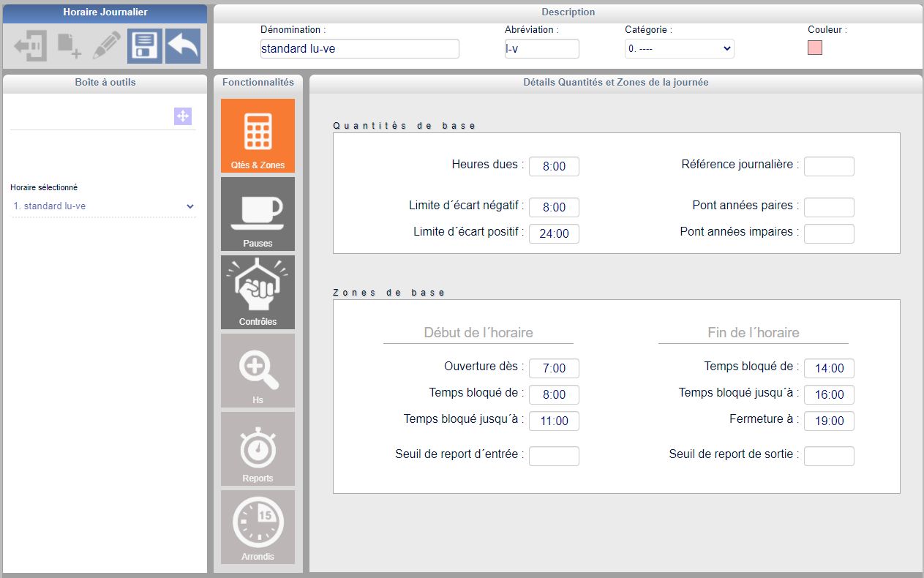Image resolution: width=924 pixels, height=578 pixels.
Task: Click the Fermeture à time field
Action: 829,421
